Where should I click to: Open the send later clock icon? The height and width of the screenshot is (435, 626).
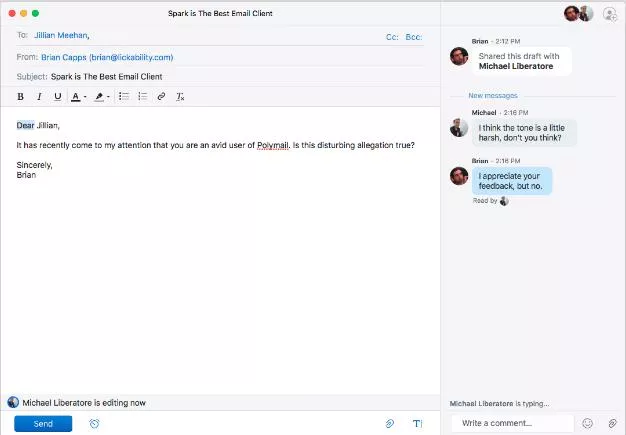pos(94,424)
